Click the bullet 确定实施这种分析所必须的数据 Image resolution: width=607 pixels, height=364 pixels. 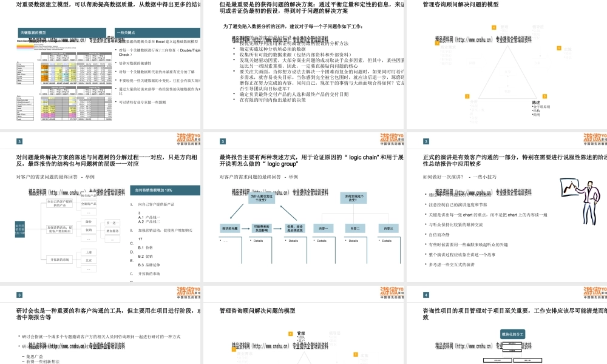click(273, 49)
